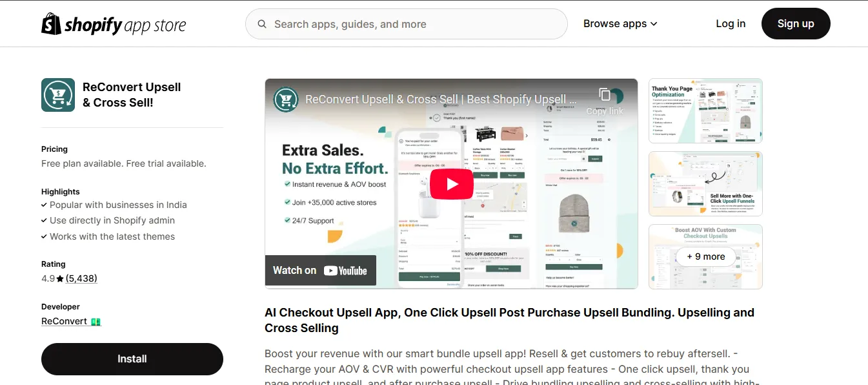Click the ReConvert channel avatar in video
868x385 pixels.
[285, 99]
